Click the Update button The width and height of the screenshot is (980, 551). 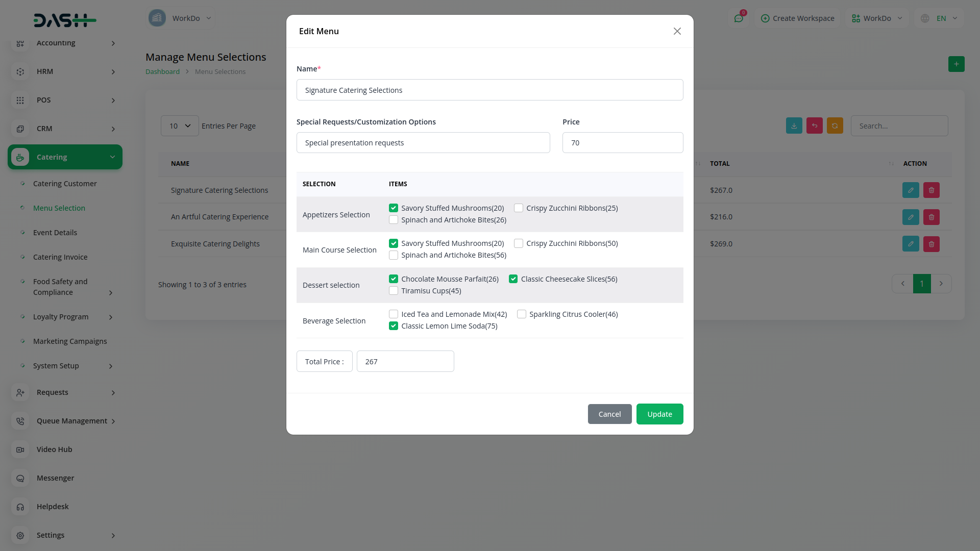[x=659, y=414]
